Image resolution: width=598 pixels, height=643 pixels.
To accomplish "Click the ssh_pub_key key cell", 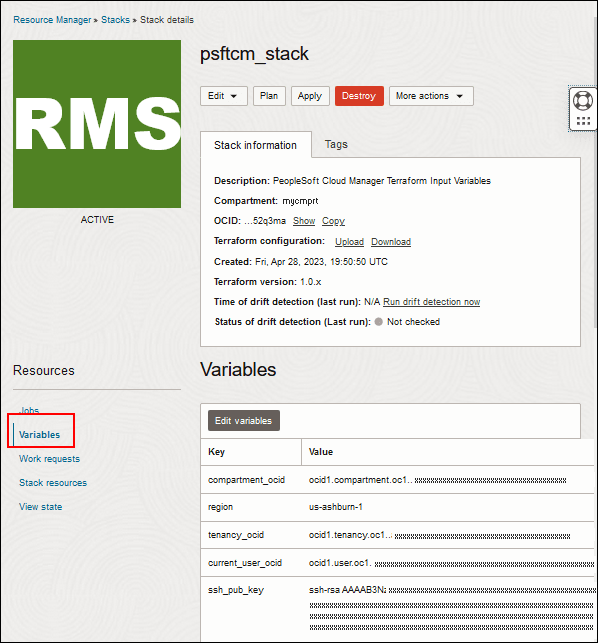I will click(236, 590).
